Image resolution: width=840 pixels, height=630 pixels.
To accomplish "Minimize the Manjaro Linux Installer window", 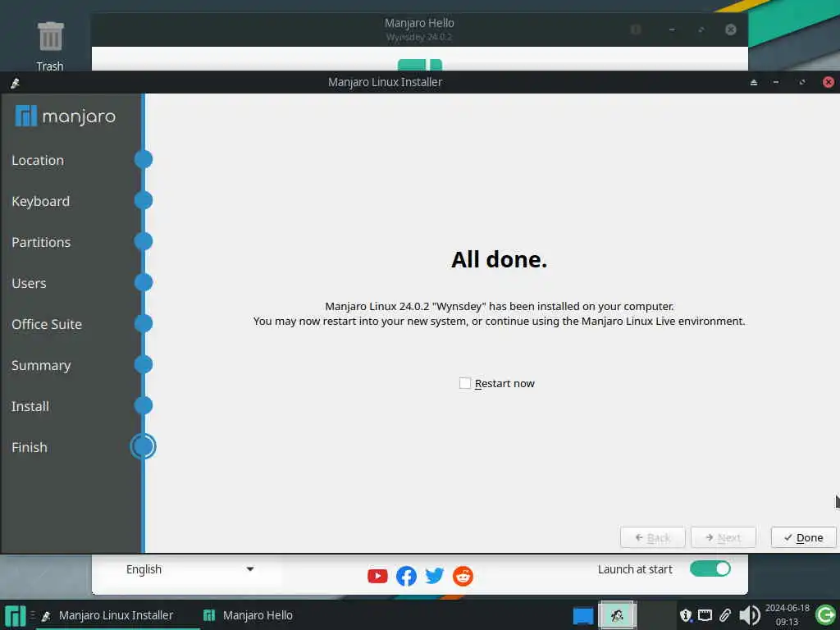I will pos(776,83).
